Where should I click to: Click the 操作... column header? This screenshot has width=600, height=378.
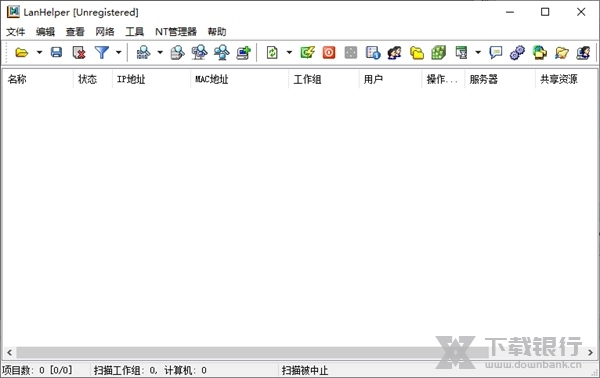(x=443, y=79)
